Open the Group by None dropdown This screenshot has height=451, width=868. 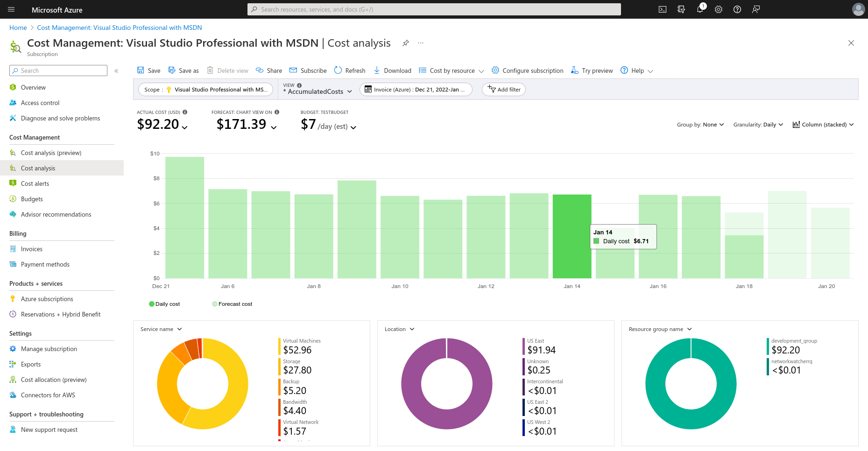point(700,125)
